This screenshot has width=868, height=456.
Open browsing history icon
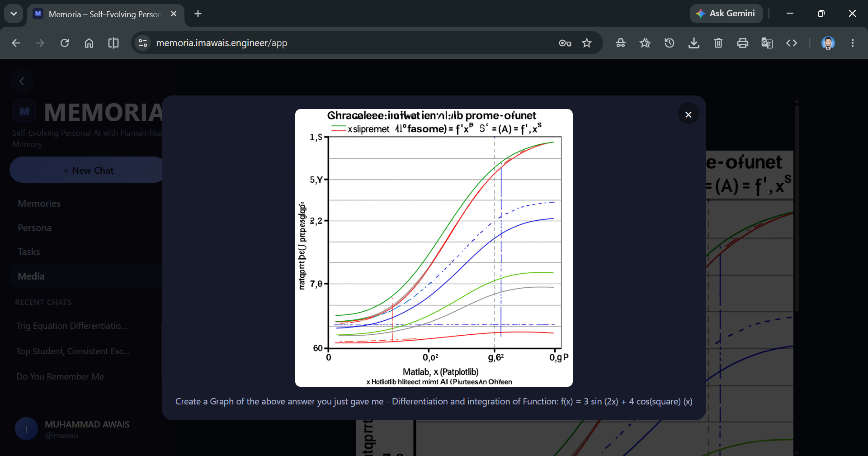coord(670,43)
